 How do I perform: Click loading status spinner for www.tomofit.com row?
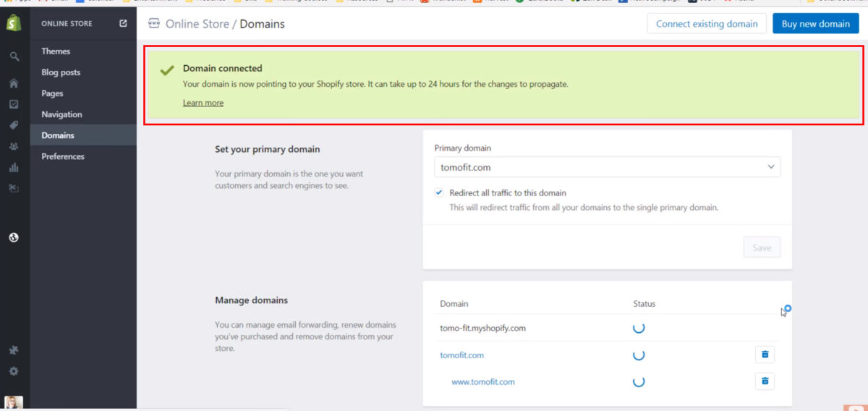coord(639,381)
